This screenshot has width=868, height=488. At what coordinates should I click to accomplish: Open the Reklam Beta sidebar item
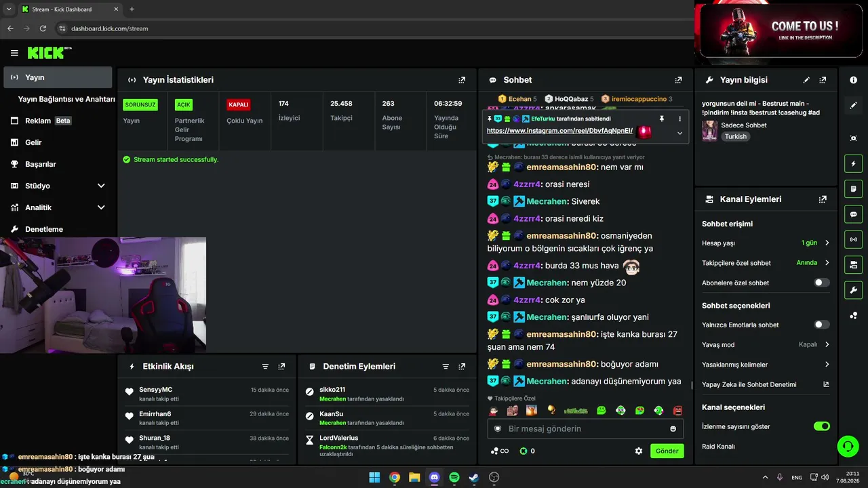coord(58,121)
